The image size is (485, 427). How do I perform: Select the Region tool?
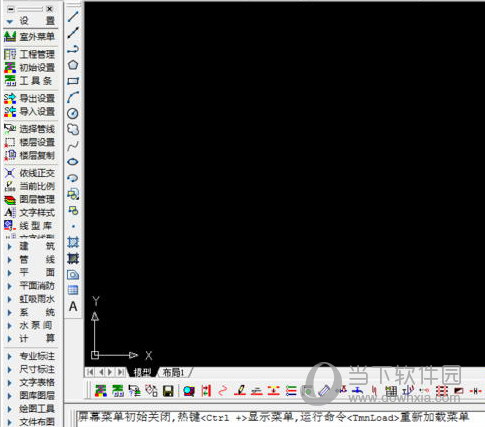(73, 275)
